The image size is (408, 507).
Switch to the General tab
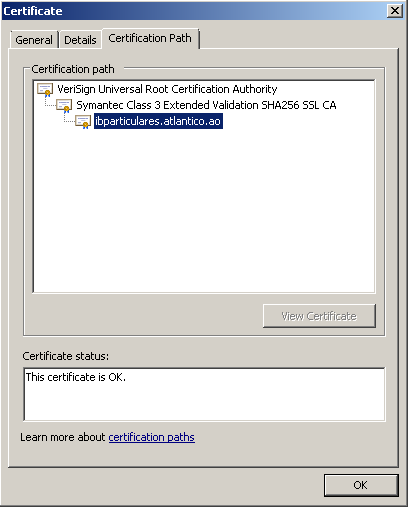coord(34,40)
